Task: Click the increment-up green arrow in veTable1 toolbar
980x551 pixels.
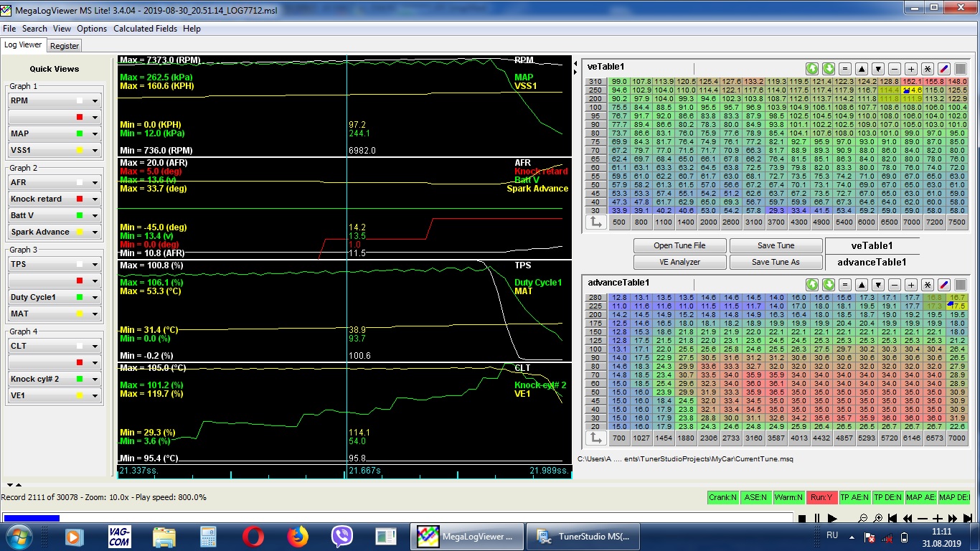Action: point(812,69)
